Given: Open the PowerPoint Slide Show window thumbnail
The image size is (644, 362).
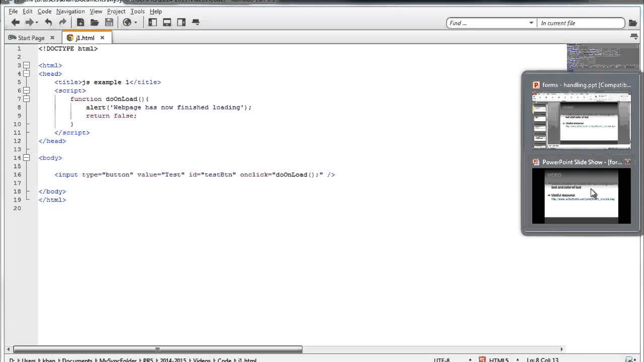Looking at the screenshot, I should pos(582,196).
